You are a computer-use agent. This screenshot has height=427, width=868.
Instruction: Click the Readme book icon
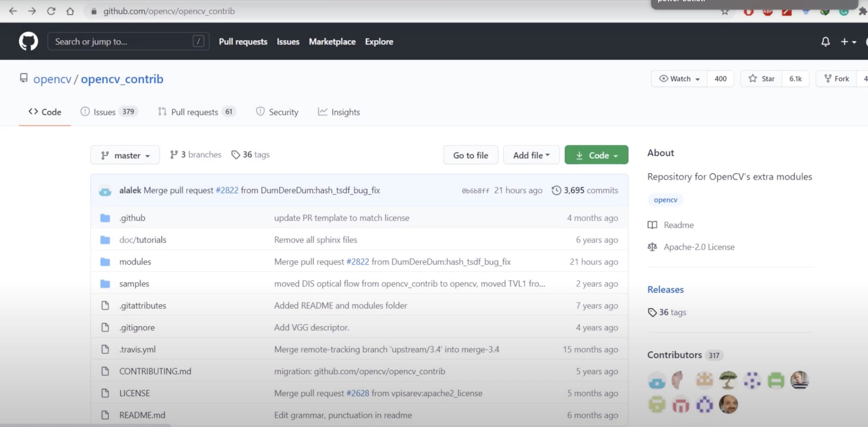coord(652,225)
